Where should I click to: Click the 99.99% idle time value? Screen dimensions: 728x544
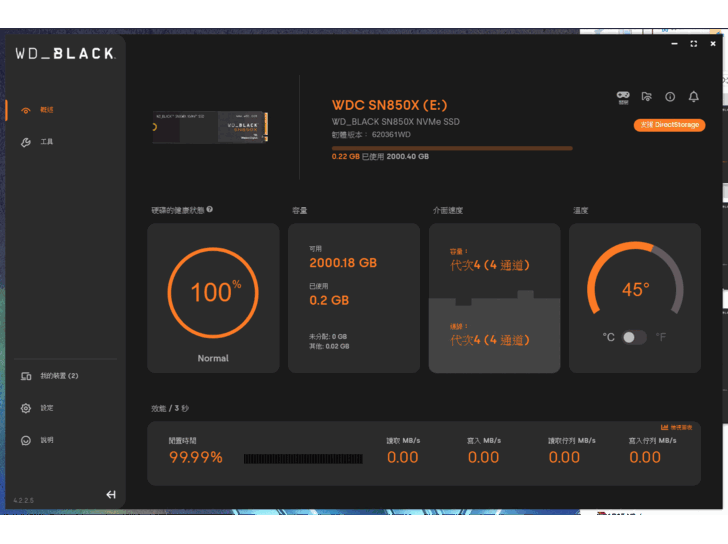pos(196,458)
